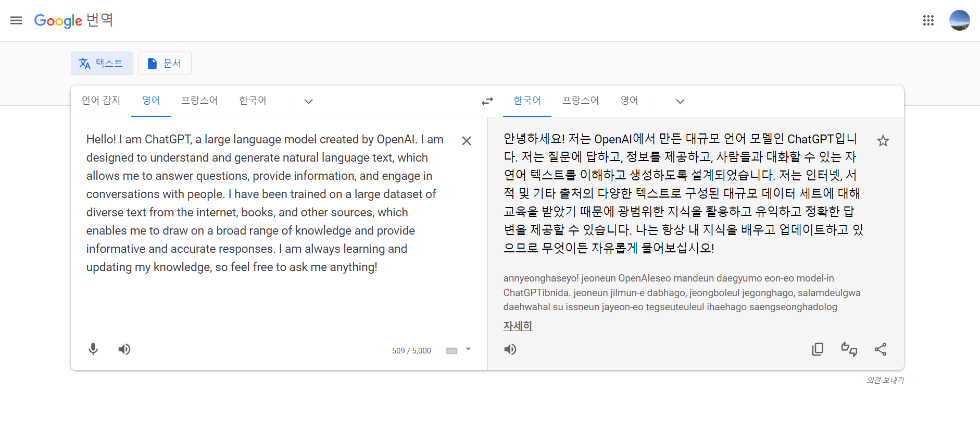
Task: Save translation with the star icon
Action: [x=883, y=141]
